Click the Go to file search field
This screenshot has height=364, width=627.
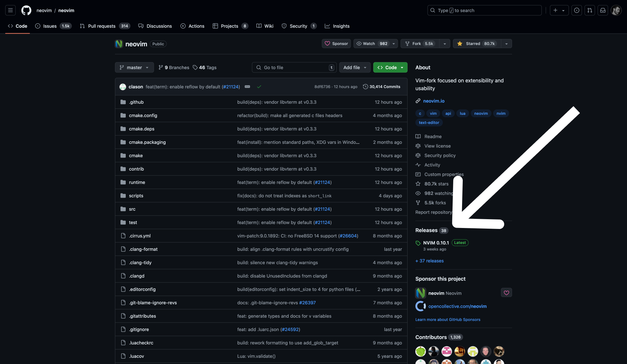(294, 68)
